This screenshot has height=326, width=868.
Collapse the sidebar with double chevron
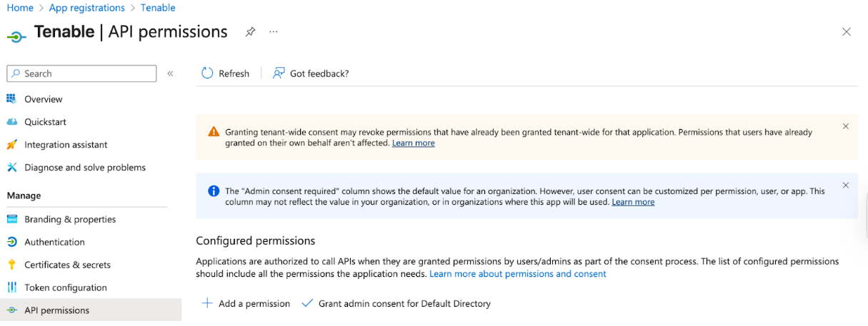170,73
